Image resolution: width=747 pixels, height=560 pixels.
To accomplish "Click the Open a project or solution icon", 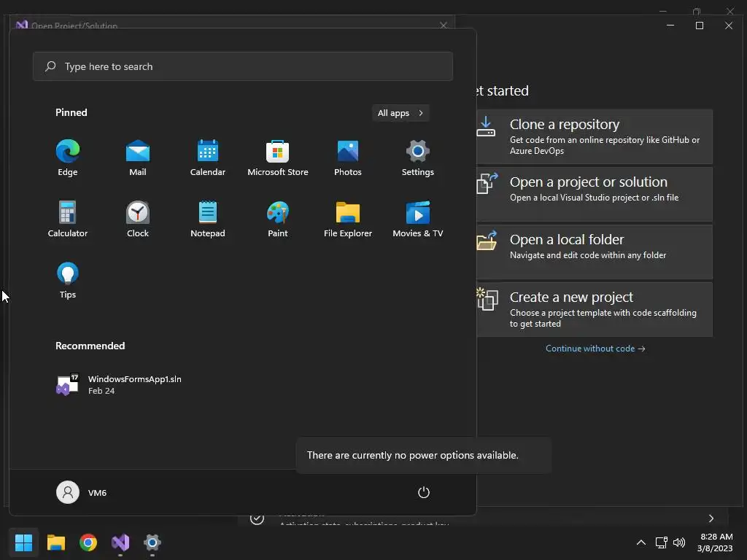I will tap(487, 183).
